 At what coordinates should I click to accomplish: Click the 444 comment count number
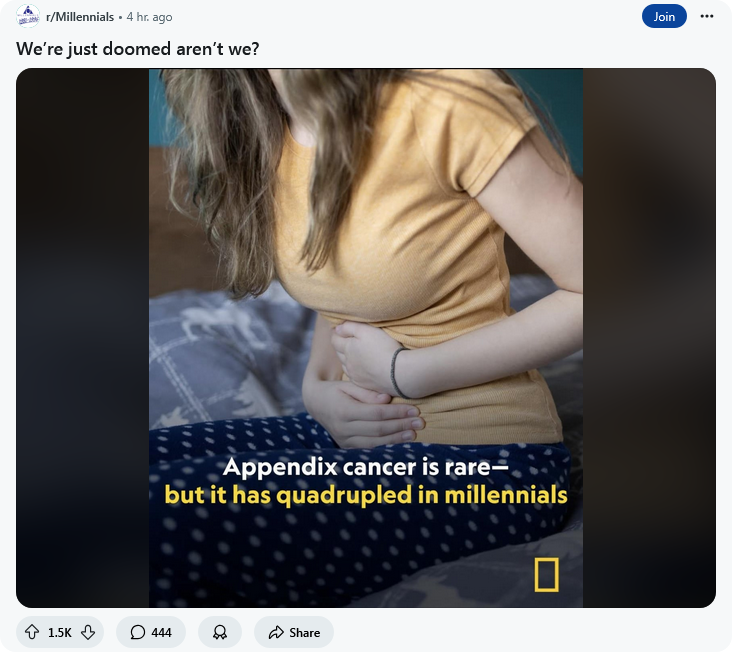(x=162, y=632)
